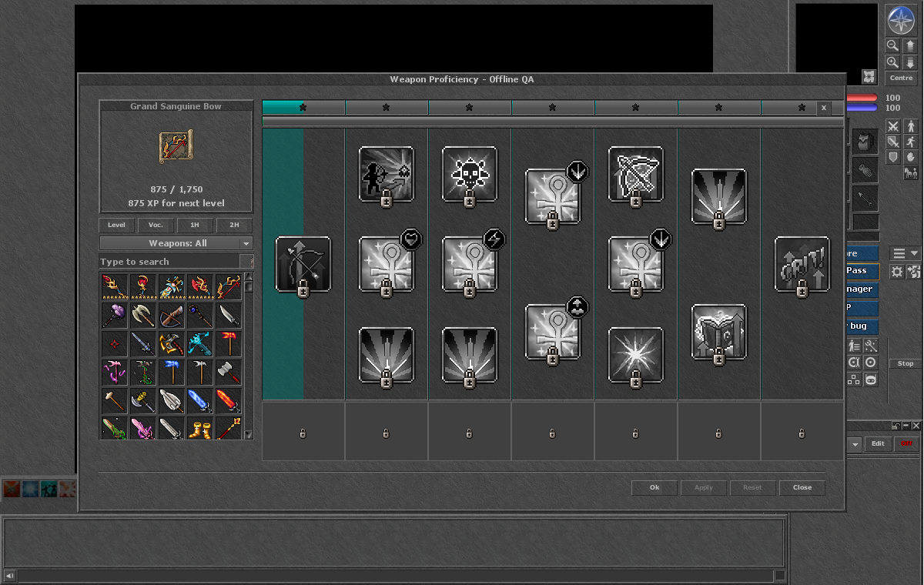Click the Apply button
The image size is (924, 585).
704,487
